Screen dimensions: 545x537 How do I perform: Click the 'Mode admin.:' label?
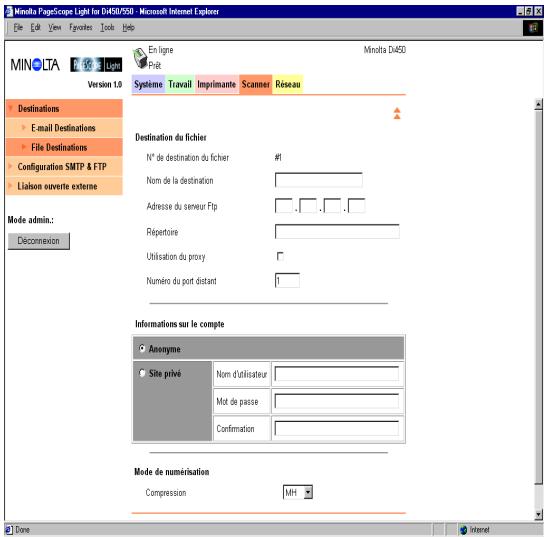pos(31,220)
